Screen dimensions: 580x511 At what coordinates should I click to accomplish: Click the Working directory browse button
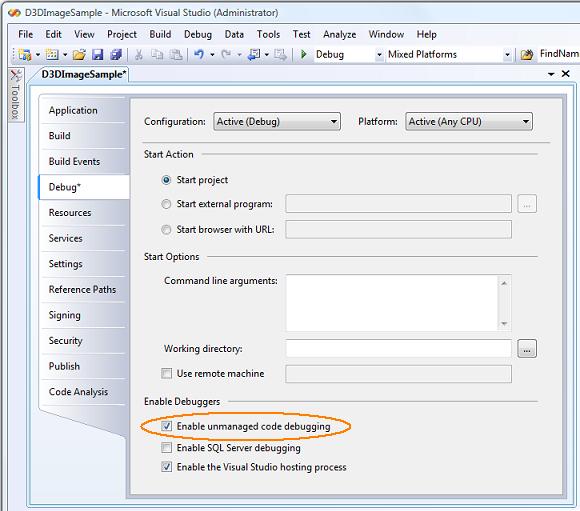(527, 349)
